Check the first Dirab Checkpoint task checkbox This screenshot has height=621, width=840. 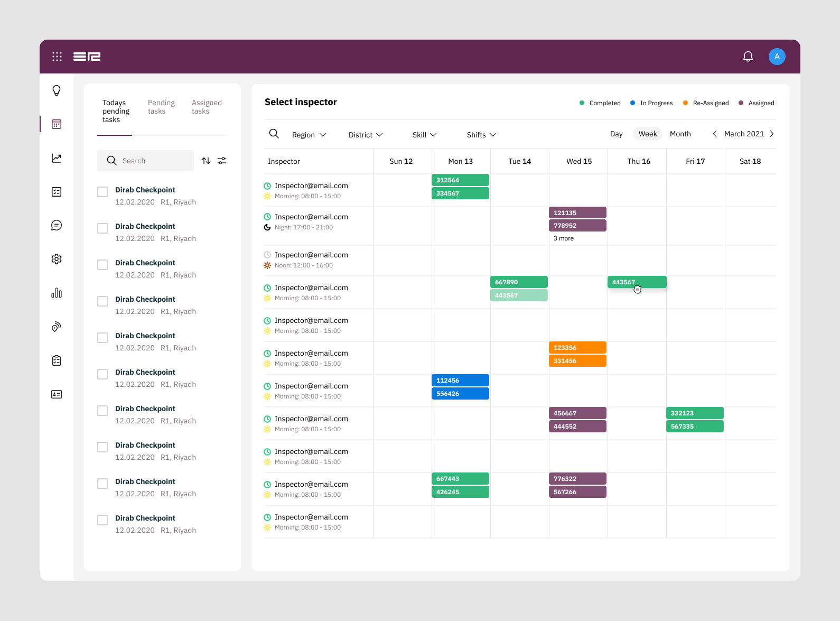[102, 192]
